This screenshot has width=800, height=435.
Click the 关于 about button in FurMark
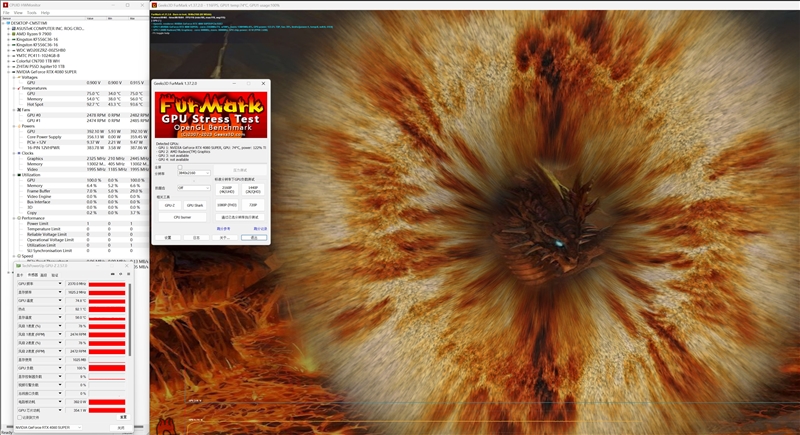(x=224, y=238)
